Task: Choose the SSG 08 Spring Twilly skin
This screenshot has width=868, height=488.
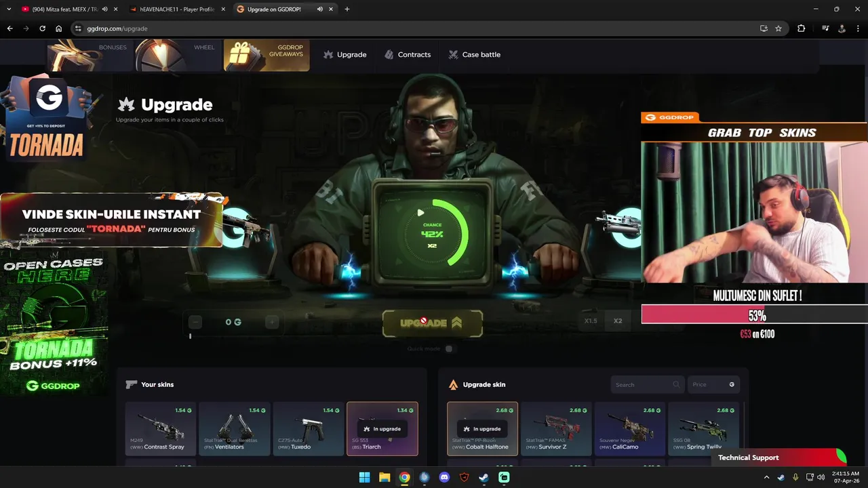Action: click(x=704, y=429)
